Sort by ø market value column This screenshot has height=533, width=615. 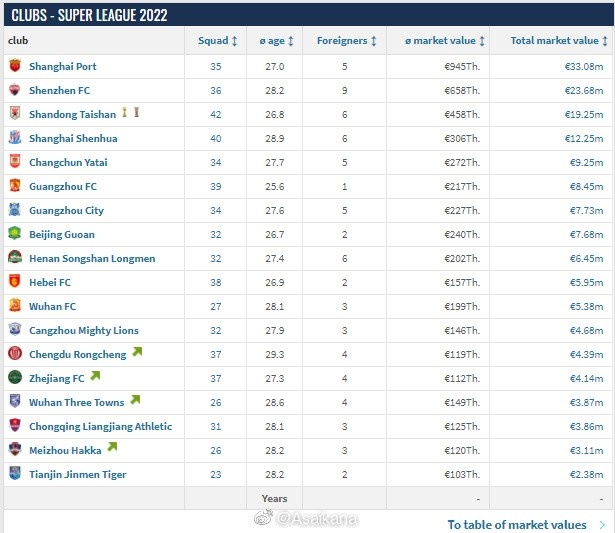(x=445, y=41)
